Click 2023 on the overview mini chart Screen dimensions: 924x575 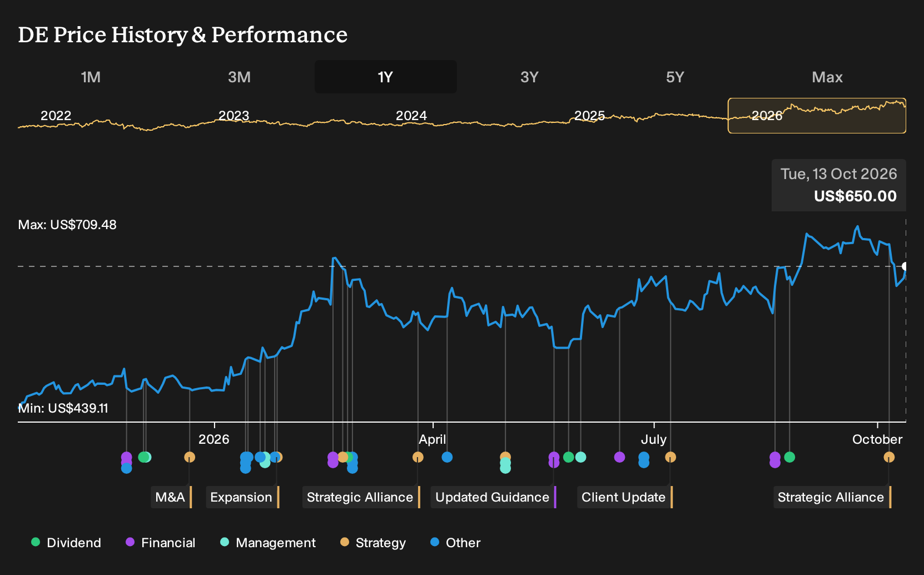coord(234,116)
